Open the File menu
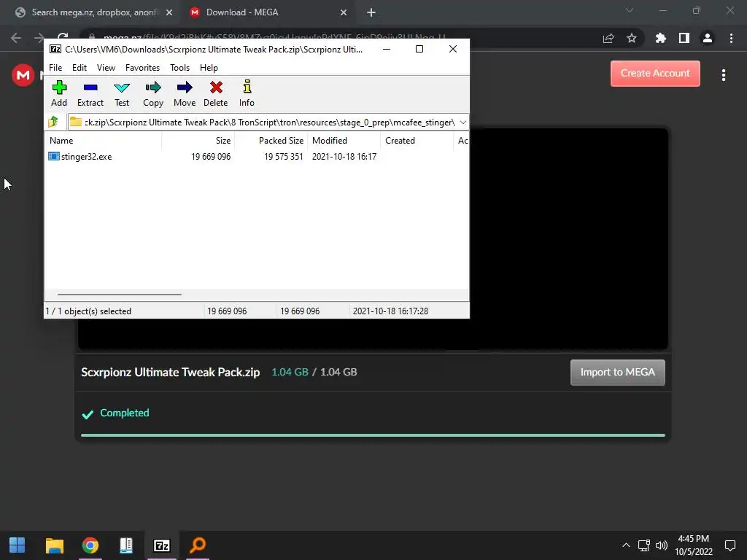The height and width of the screenshot is (560, 747). [x=55, y=68]
